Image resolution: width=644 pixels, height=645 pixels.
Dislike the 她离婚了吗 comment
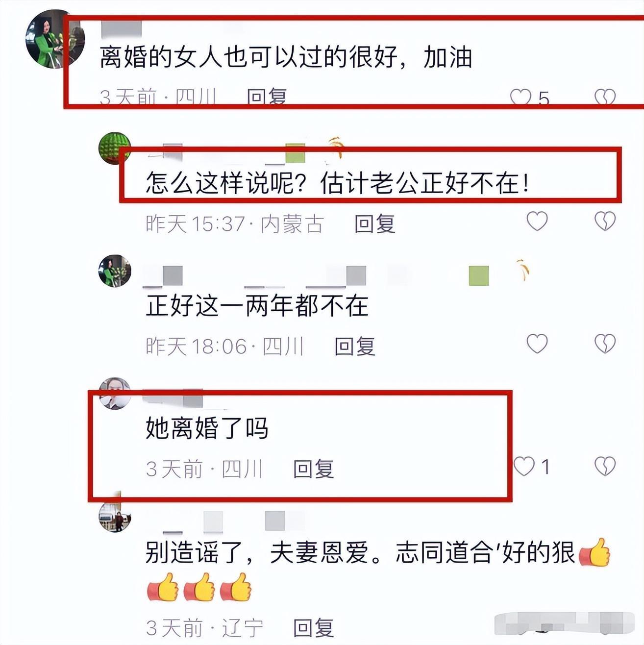pos(605,466)
